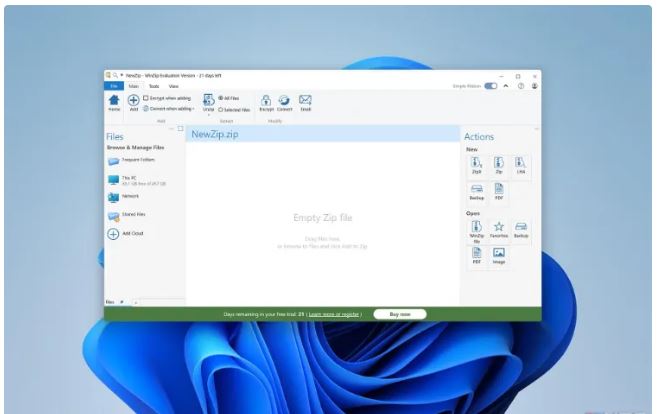
Task: Open Favorites star icon in Actions
Action: pyautogui.click(x=498, y=229)
